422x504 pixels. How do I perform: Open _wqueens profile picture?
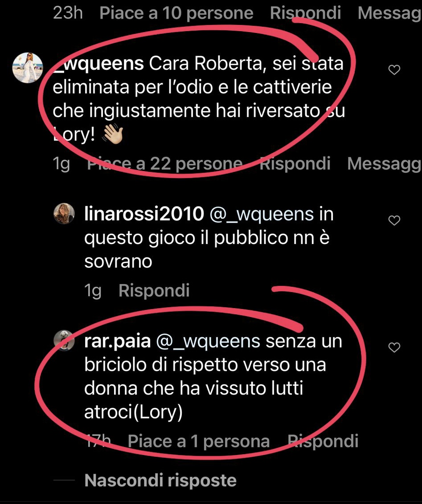tap(28, 68)
